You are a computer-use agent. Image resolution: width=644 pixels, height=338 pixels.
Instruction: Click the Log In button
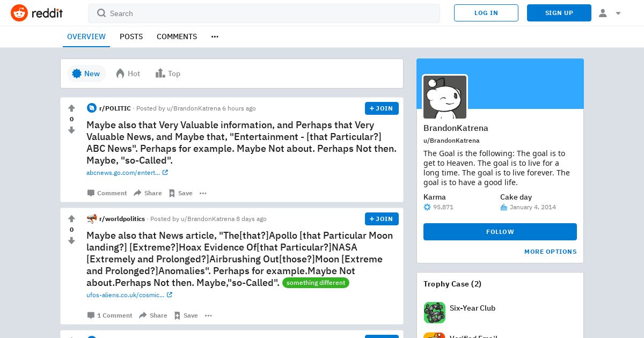[486, 13]
